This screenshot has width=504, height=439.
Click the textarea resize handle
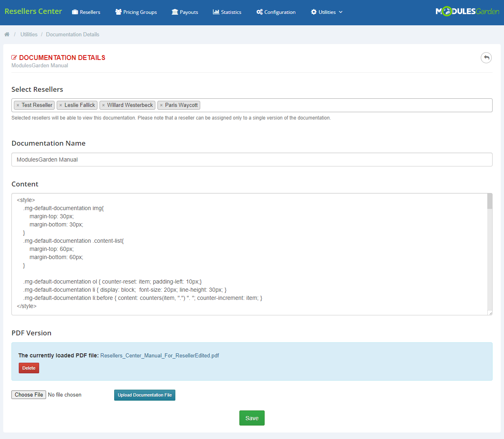[490, 313]
